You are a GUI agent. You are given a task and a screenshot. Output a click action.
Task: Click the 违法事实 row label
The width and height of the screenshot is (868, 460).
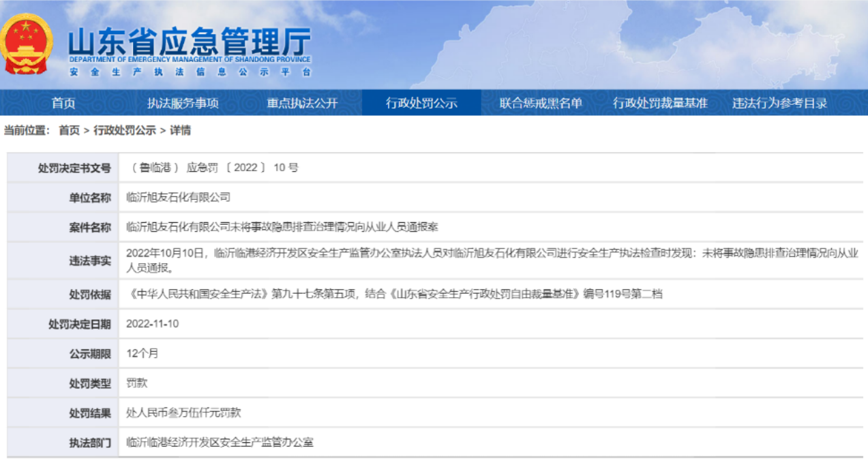click(x=90, y=261)
